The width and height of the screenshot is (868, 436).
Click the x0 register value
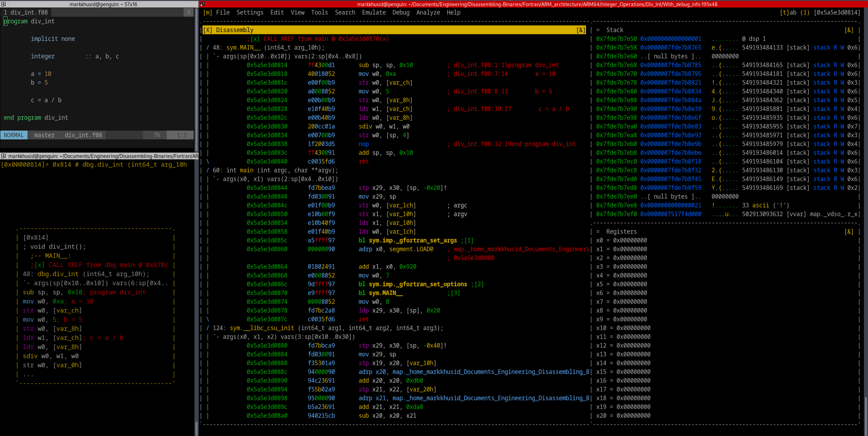click(630, 240)
